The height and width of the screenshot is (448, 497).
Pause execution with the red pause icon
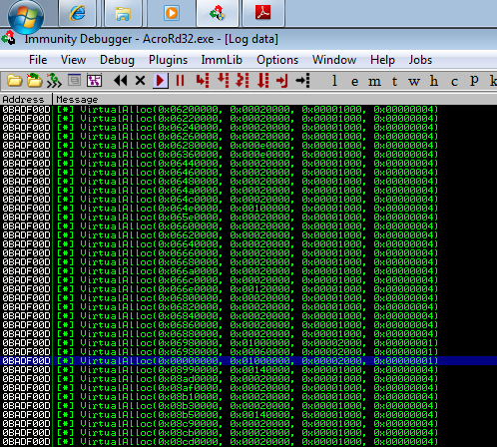click(x=180, y=81)
